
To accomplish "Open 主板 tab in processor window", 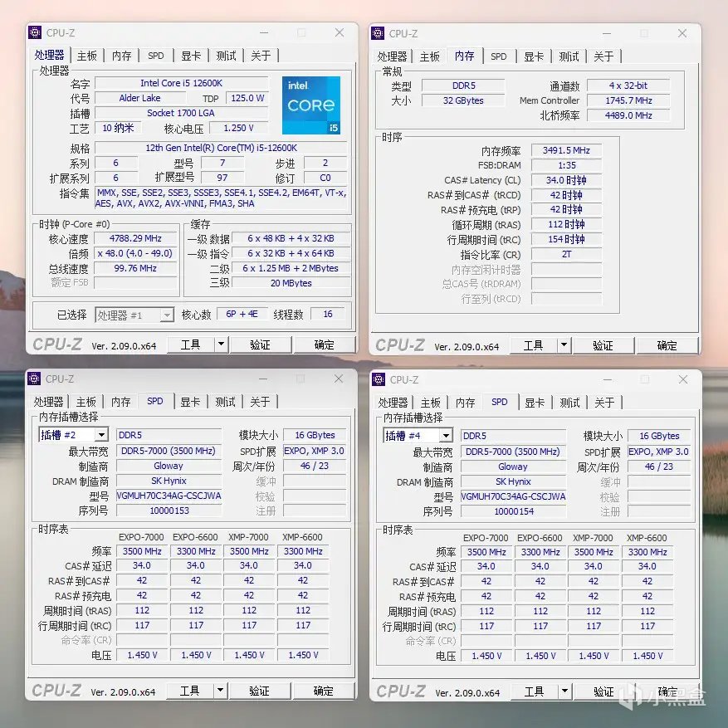I will [87, 56].
